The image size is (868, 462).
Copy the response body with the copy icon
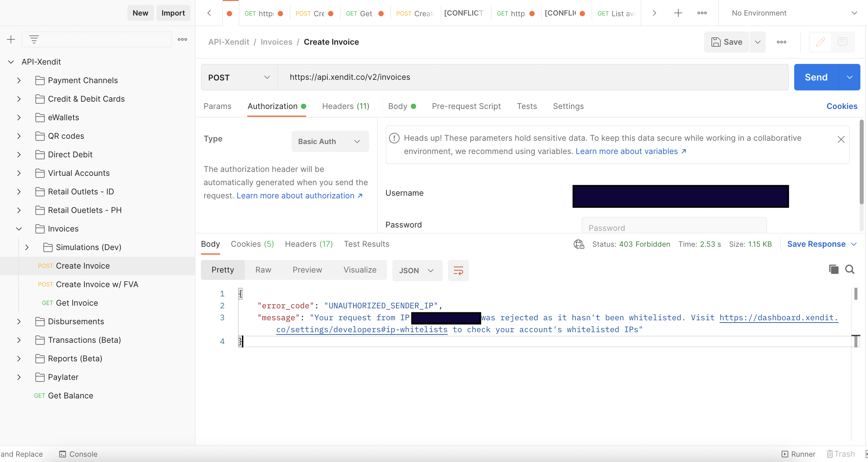click(x=833, y=269)
